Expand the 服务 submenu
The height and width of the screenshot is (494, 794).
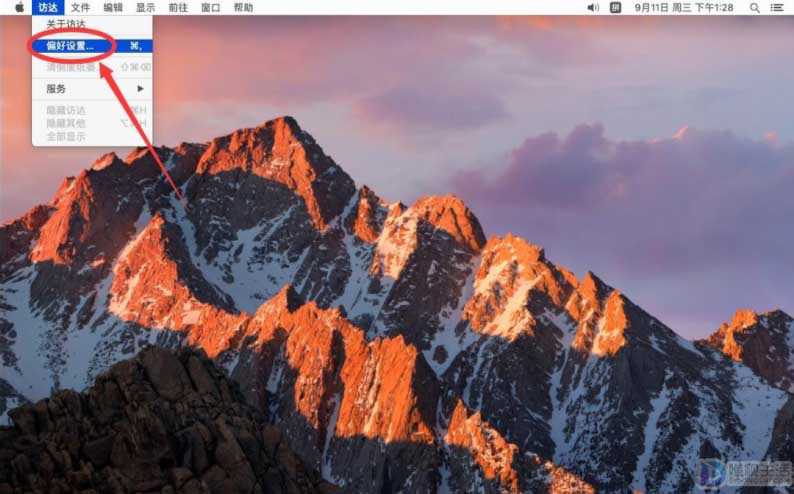(x=92, y=89)
